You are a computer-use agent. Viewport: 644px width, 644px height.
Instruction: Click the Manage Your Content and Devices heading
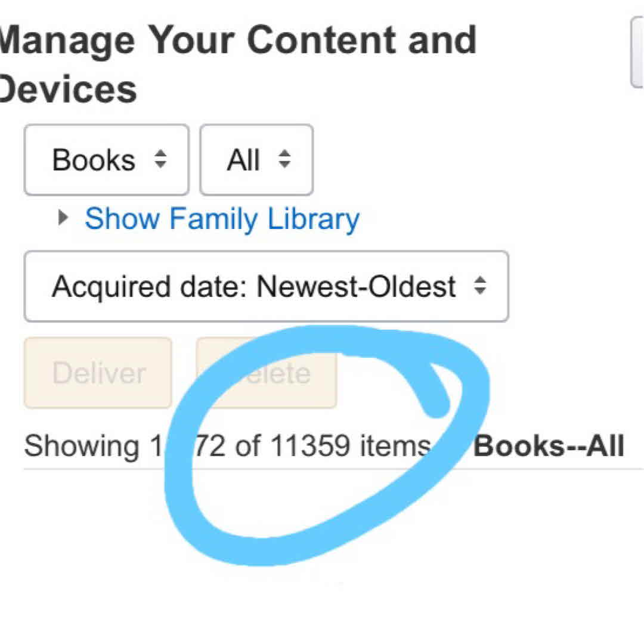239,42
